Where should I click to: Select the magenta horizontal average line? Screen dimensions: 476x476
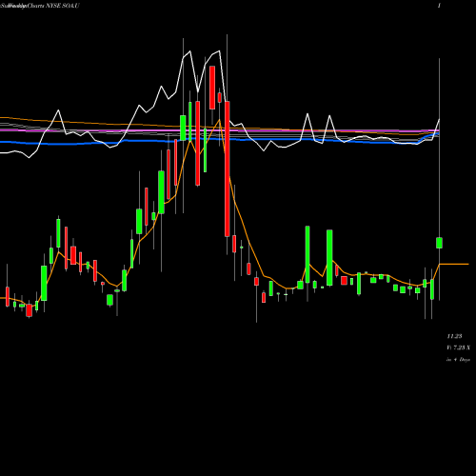(x=220, y=130)
